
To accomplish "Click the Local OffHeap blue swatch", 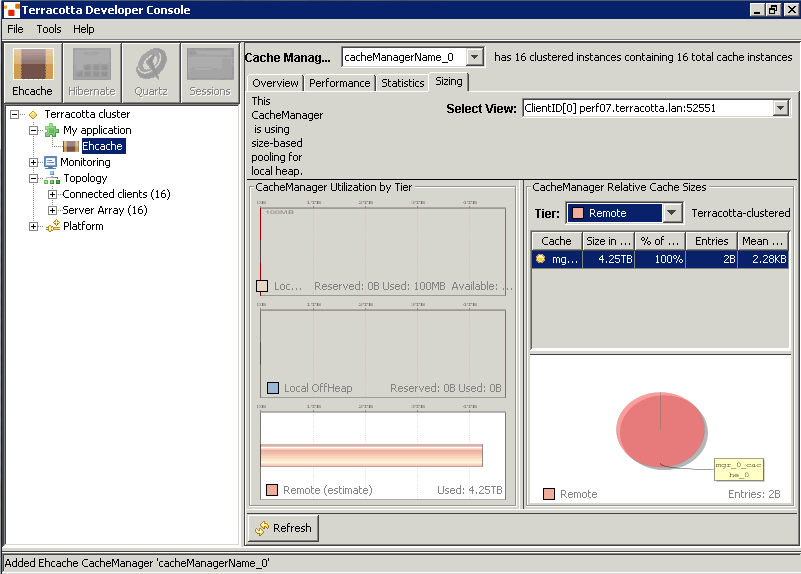I will click(273, 388).
